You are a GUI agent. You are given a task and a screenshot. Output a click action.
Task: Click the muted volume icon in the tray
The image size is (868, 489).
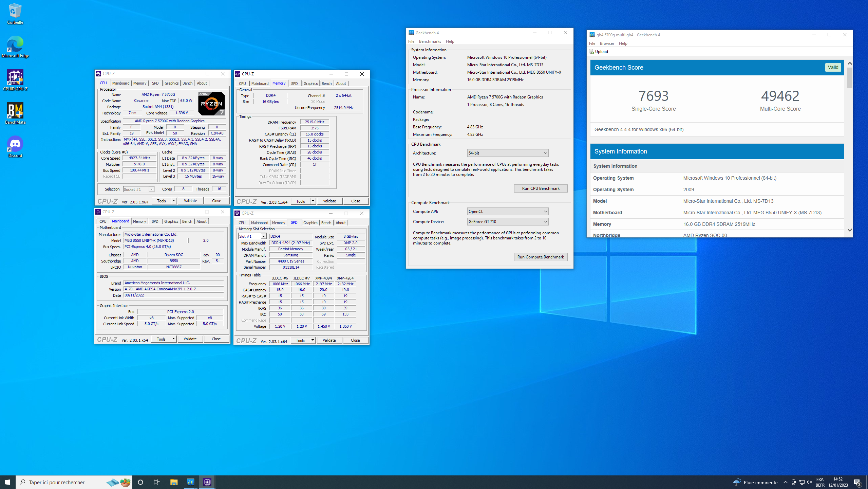(810, 482)
